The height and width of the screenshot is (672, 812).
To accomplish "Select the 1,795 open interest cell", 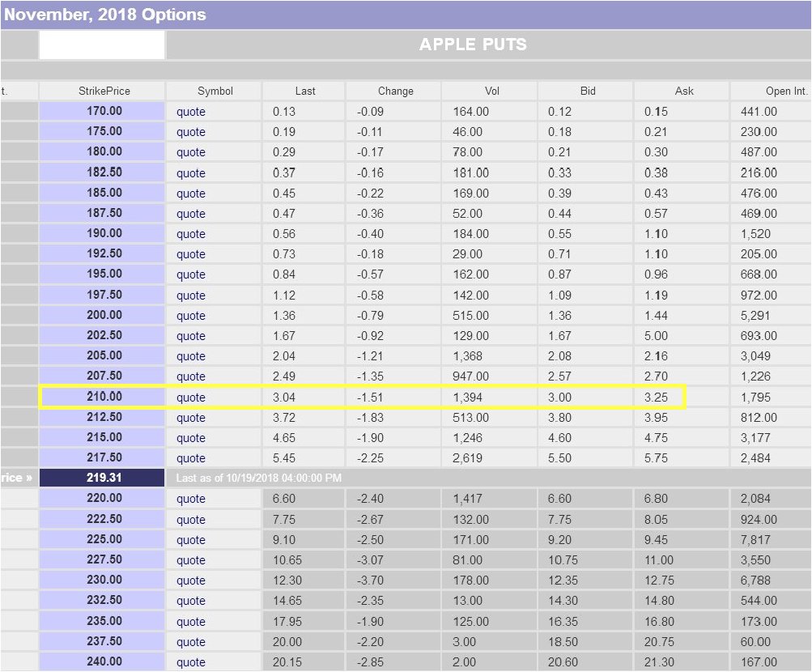I will tap(771, 397).
